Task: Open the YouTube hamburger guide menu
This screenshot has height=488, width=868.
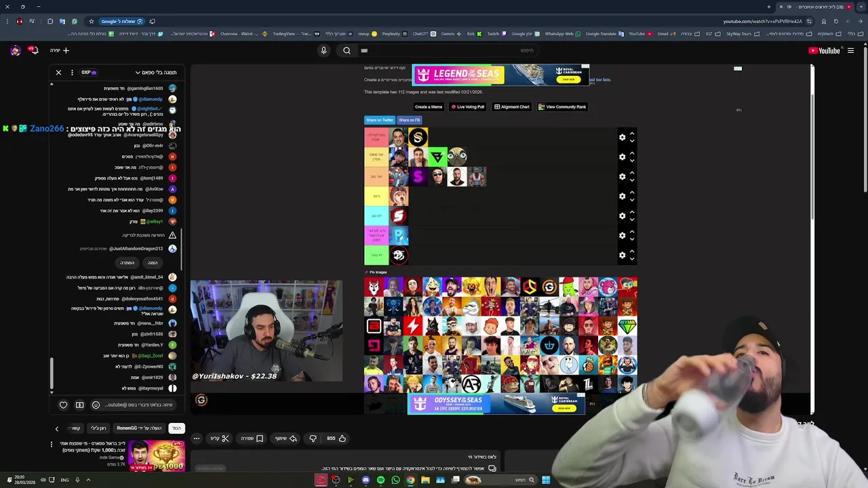Action: [x=850, y=50]
